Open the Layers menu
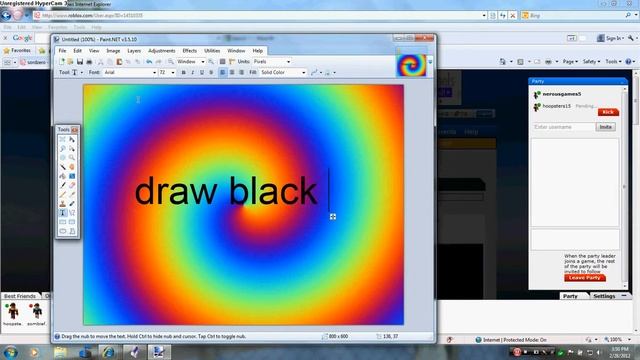The height and width of the screenshot is (360, 640). pos(134,51)
